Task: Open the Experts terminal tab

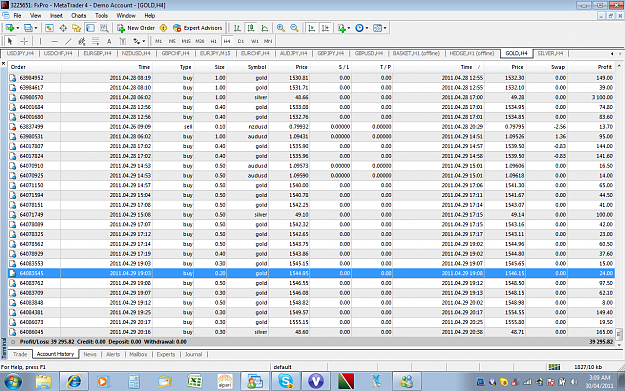Action: 166,354
